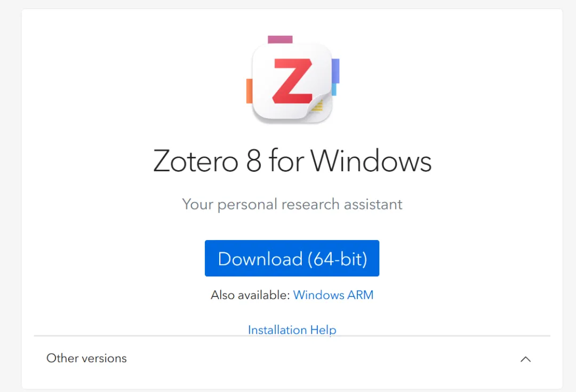The image size is (576, 392).
Task: Click the 'Zotero 8 for Windows' heading
Action: (292, 161)
